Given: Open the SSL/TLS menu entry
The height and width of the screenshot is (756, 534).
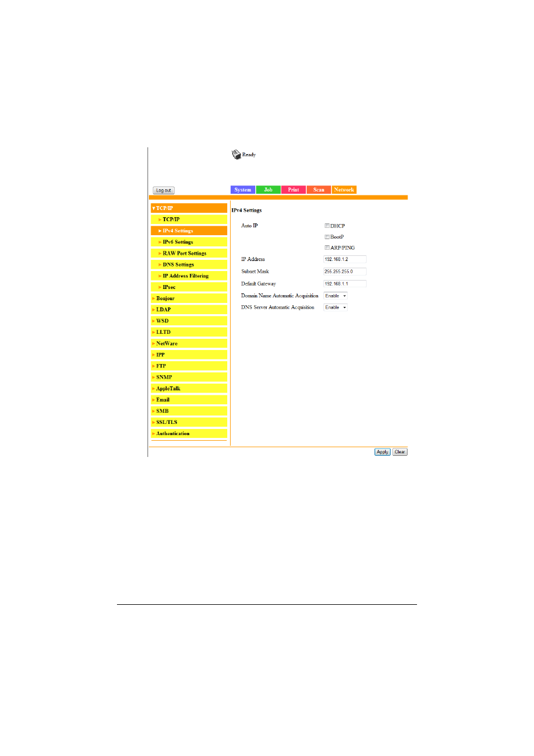Looking at the screenshot, I should click(189, 422).
